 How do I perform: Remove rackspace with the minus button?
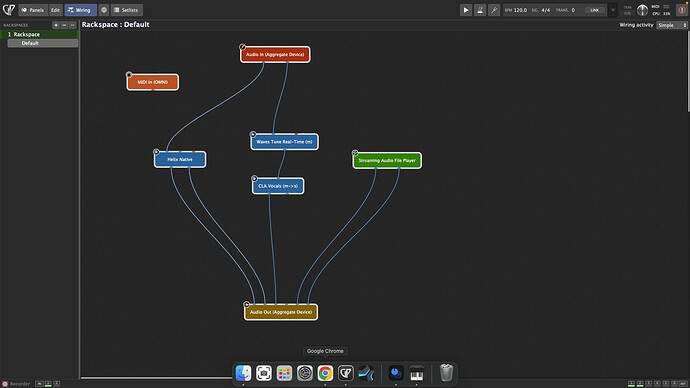64,25
